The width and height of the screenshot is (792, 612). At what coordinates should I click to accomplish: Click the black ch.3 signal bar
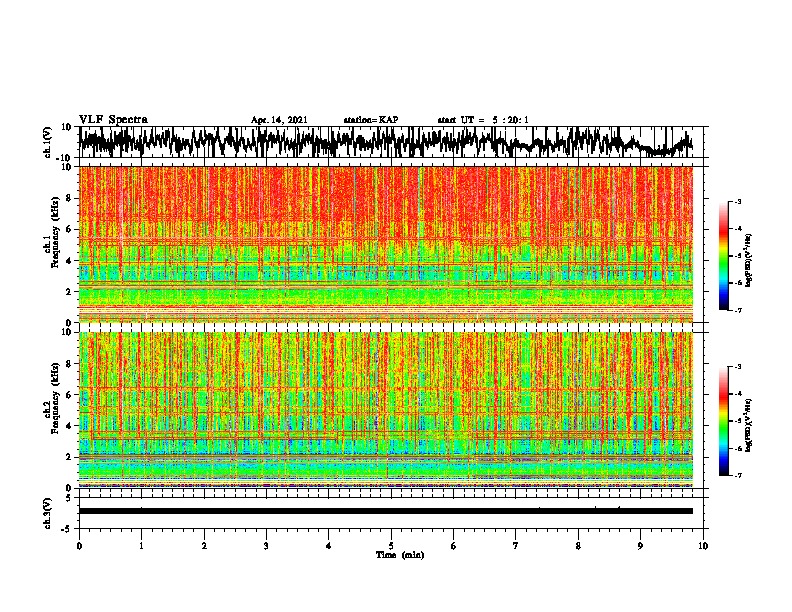pyautogui.click(x=386, y=511)
